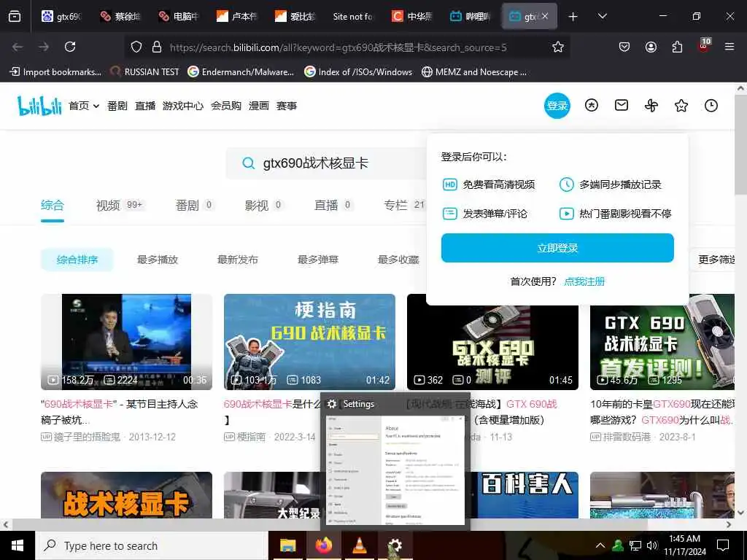Open the 游戏中心 navigation link

pos(183,106)
